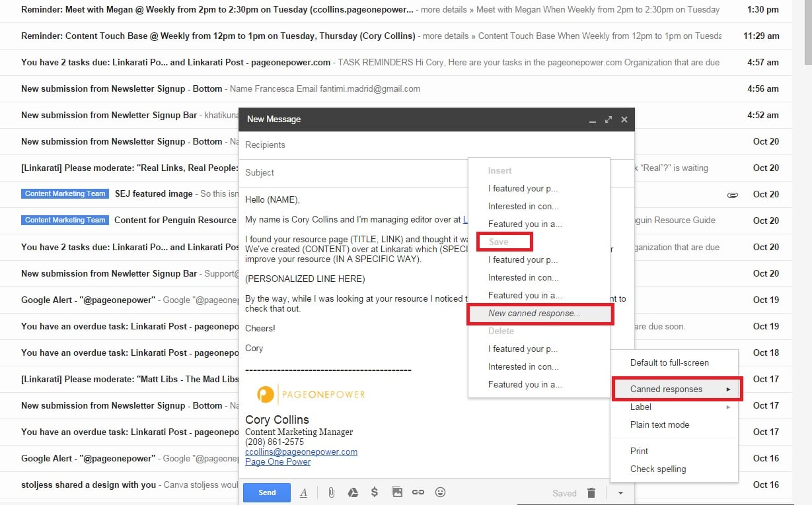Toggle Plain text mode option

[x=659, y=424]
